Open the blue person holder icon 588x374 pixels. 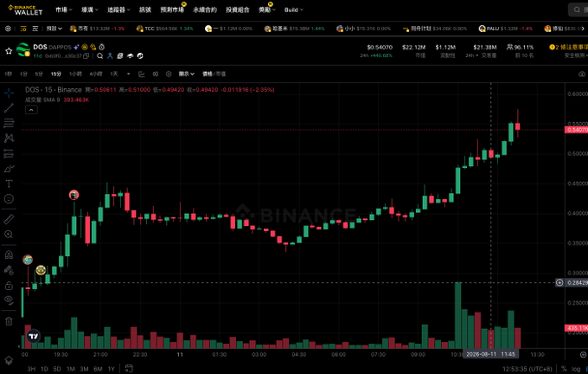[110, 56]
